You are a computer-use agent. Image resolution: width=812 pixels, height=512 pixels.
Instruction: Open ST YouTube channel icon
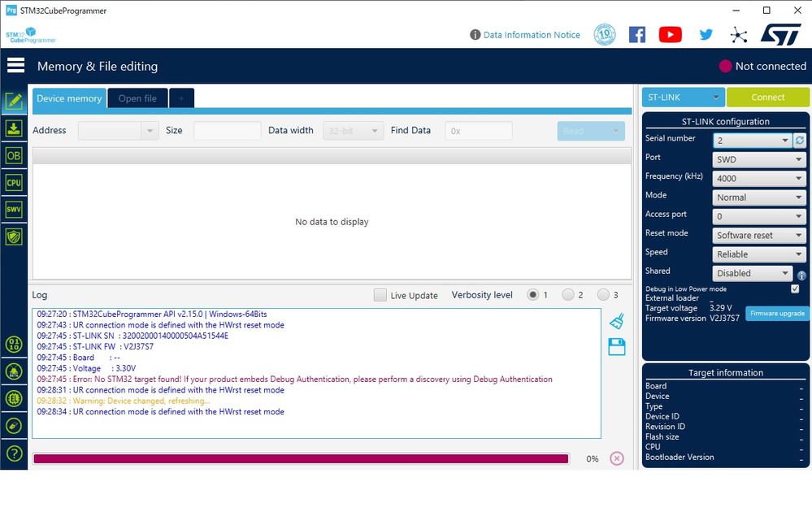(x=670, y=35)
